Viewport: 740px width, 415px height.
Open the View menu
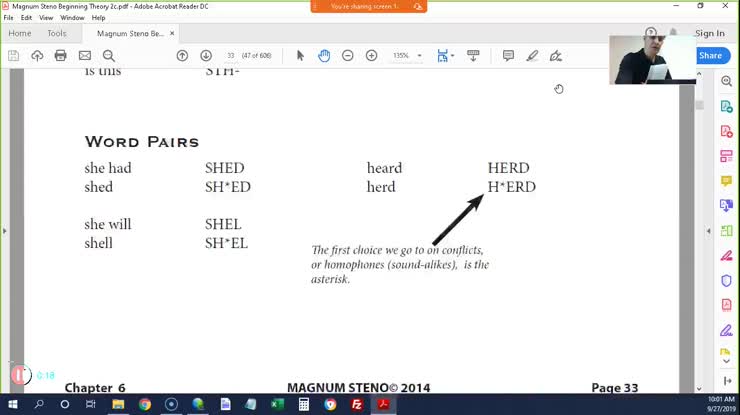(46, 17)
